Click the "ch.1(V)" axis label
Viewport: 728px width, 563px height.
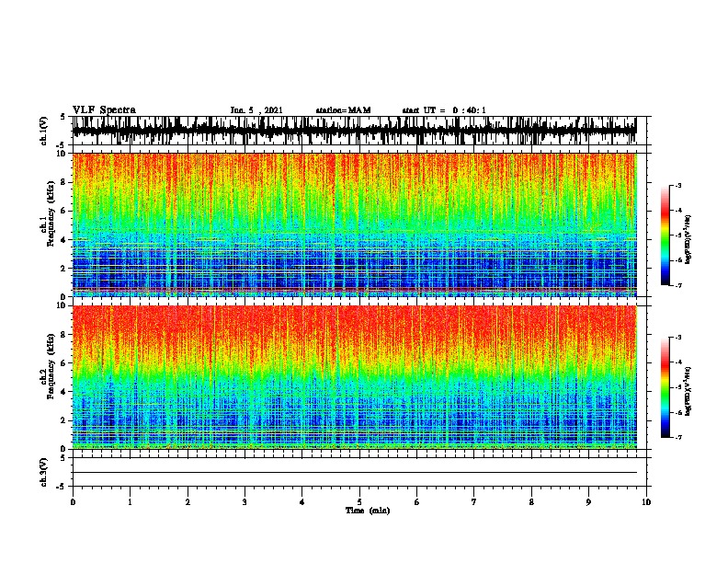(x=44, y=131)
